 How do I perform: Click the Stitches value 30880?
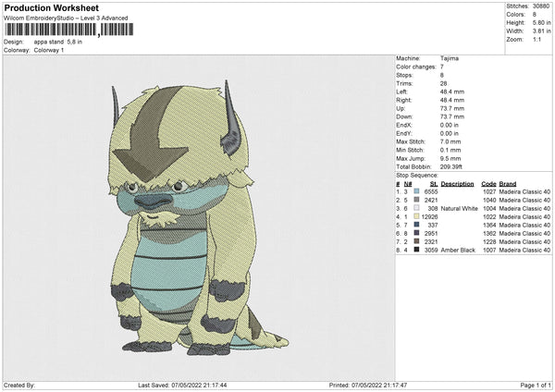tap(541, 6)
